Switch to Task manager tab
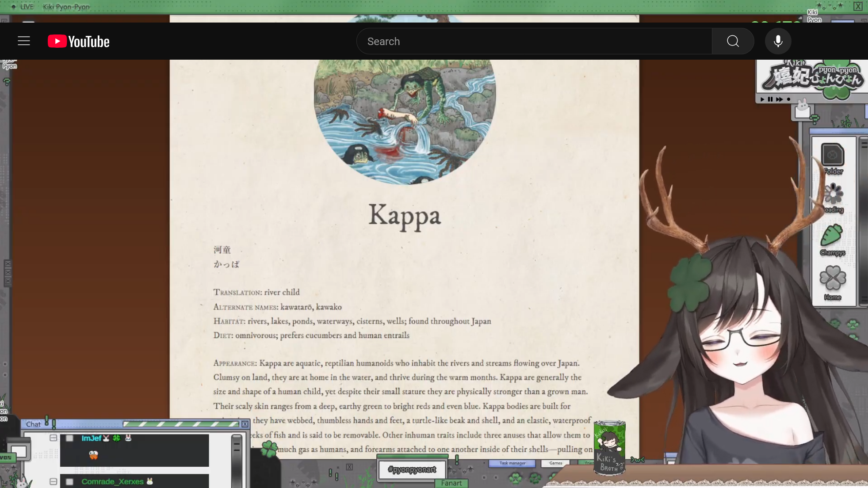The image size is (868, 488). click(x=512, y=463)
